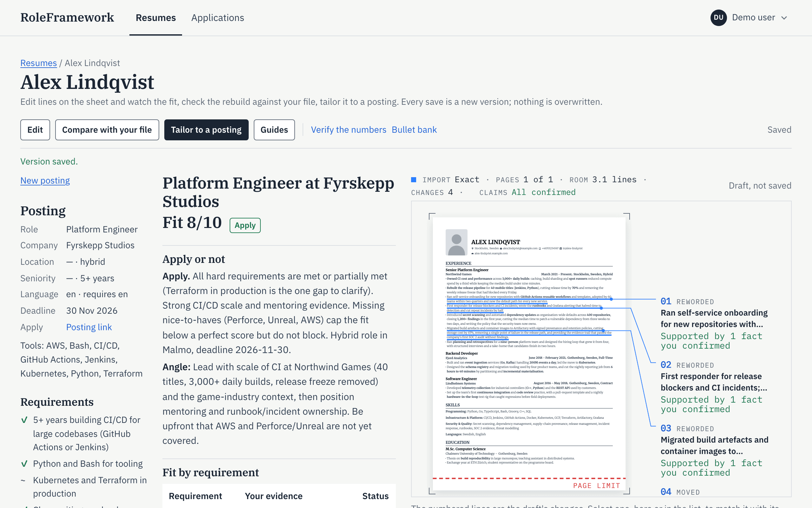Click the Requirement column header

coord(195,496)
